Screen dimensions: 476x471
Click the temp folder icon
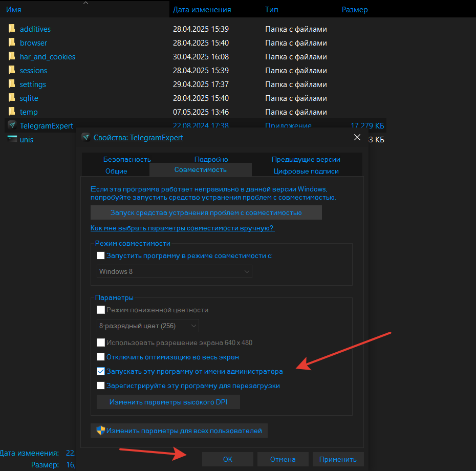[12, 112]
